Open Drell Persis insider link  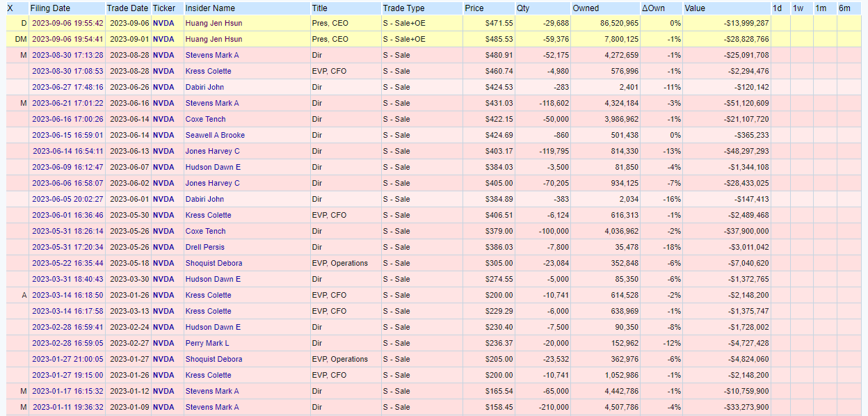(x=204, y=247)
